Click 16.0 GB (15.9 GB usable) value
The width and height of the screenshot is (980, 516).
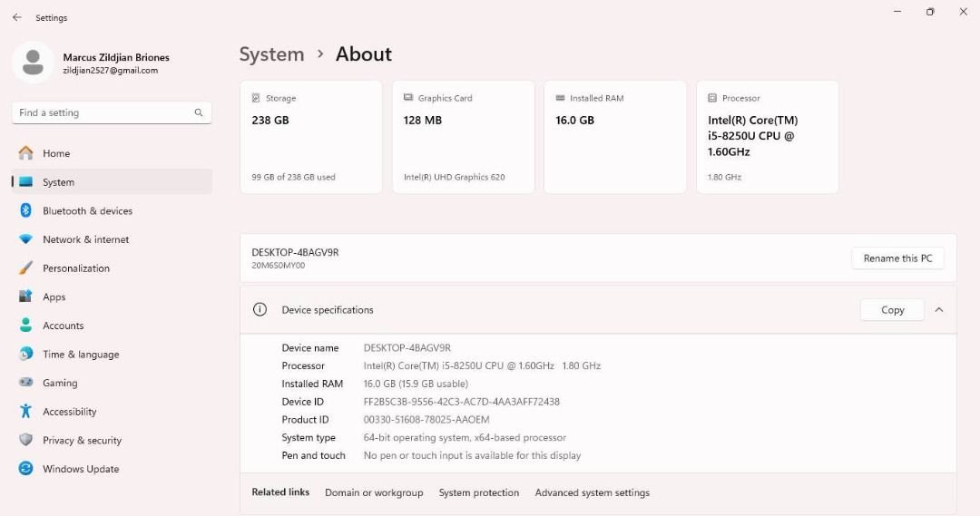pyautogui.click(x=416, y=384)
